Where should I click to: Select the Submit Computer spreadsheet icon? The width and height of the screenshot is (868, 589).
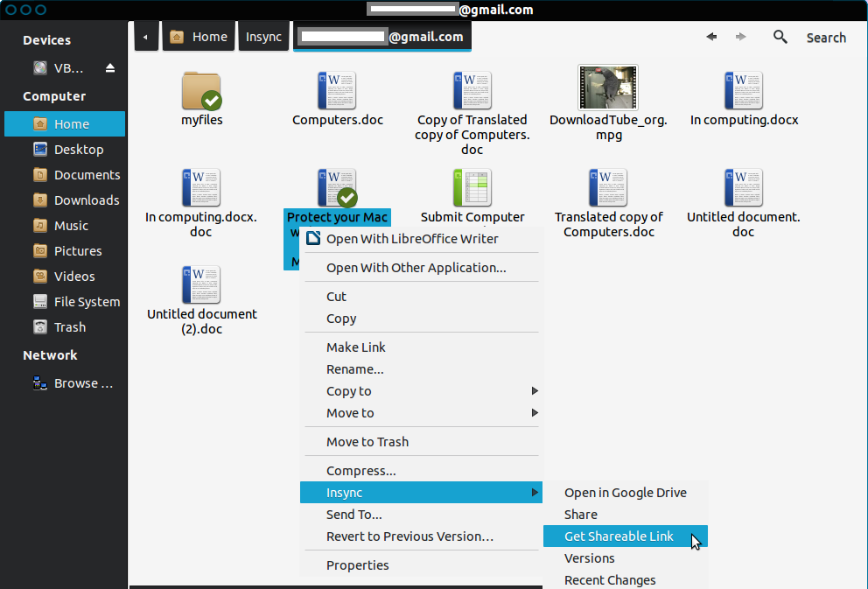tap(472, 187)
